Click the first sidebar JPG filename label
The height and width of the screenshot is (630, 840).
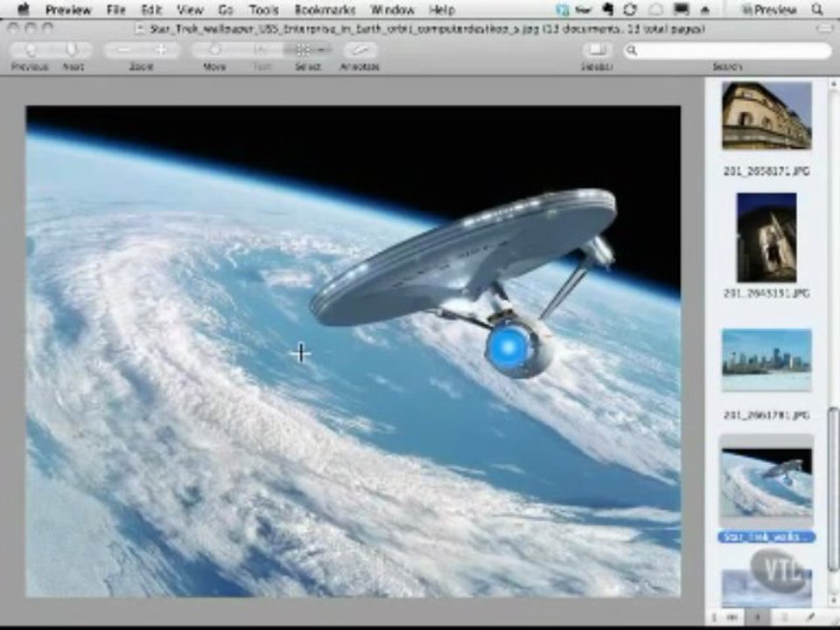[x=766, y=171]
